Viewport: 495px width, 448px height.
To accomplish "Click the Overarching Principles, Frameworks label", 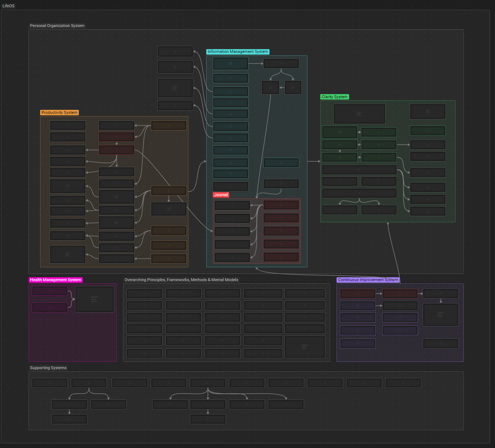I will 181,280.
